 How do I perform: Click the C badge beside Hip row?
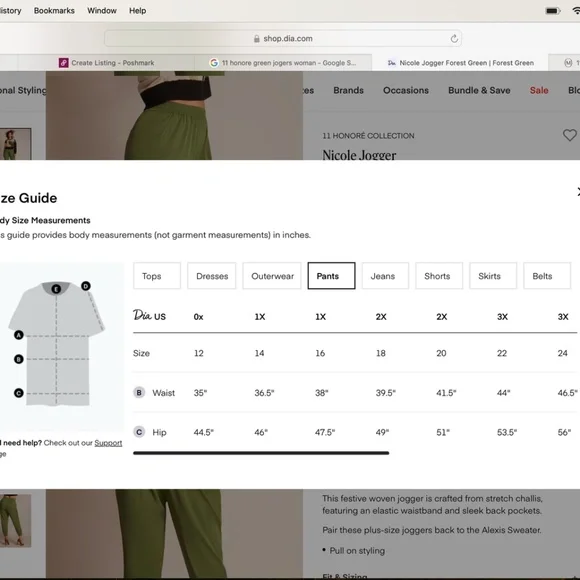click(x=139, y=432)
